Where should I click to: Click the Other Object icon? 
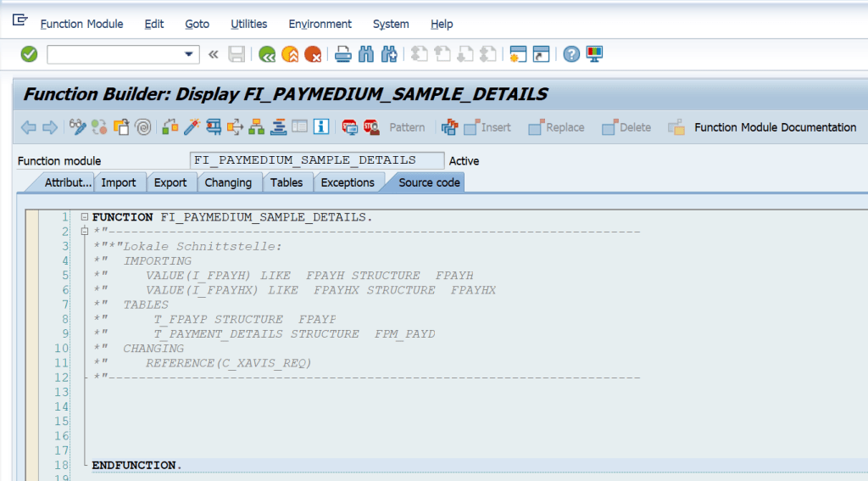click(x=121, y=127)
